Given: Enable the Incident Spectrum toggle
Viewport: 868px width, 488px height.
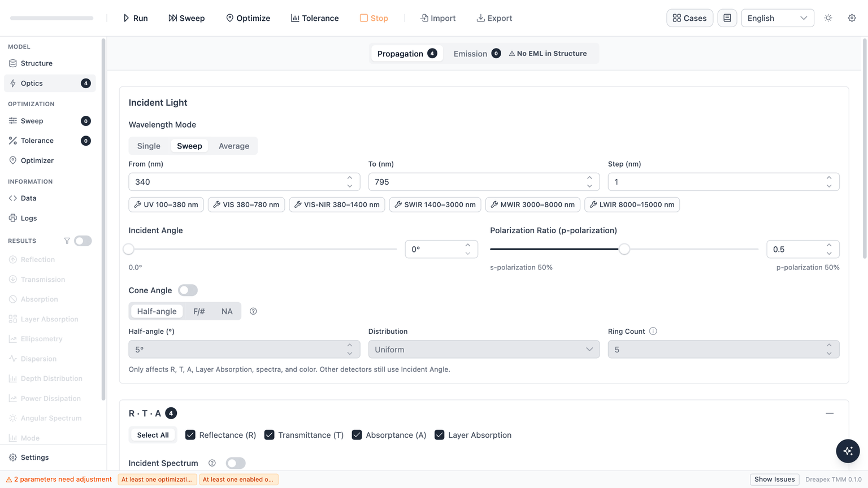Looking at the screenshot, I should point(236,463).
